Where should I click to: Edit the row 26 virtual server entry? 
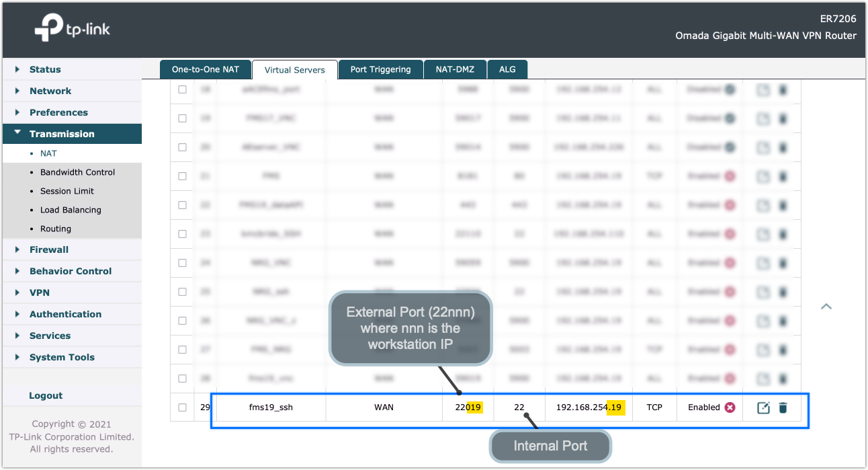tap(763, 321)
